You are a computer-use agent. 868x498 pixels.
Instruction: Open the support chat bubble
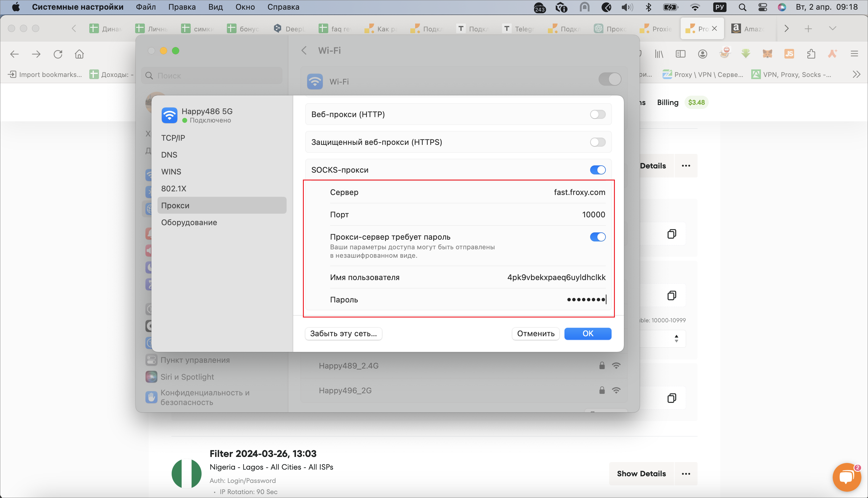pos(847,477)
